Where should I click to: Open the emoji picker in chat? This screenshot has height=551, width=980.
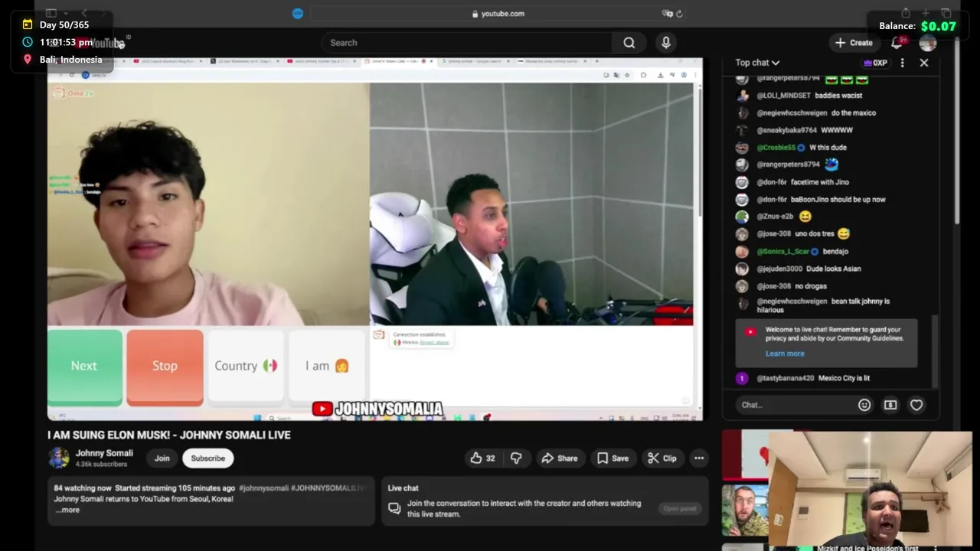(864, 405)
